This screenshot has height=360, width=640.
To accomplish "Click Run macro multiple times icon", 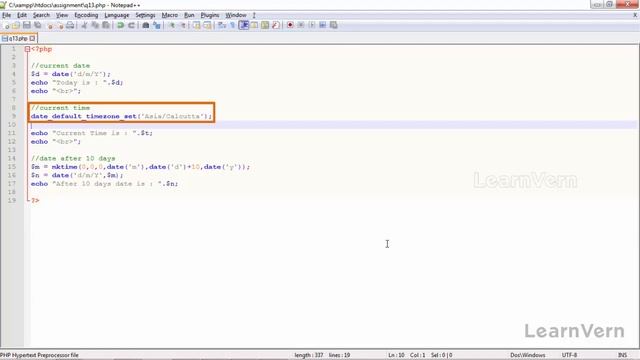I will [322, 25].
